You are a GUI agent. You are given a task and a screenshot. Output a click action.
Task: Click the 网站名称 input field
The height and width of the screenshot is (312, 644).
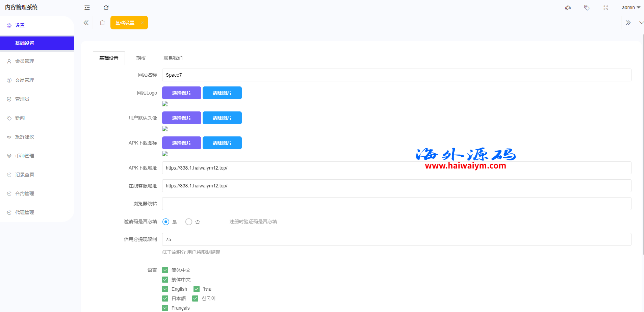396,75
